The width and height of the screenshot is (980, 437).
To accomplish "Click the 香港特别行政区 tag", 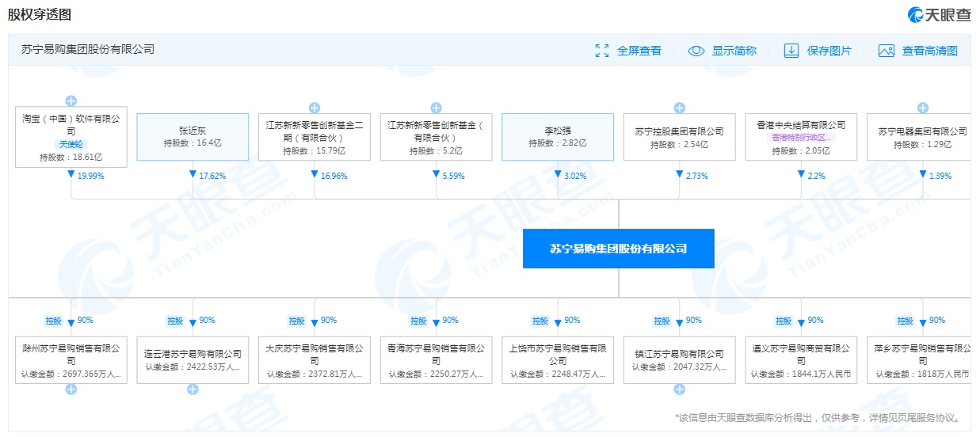I will point(801,137).
